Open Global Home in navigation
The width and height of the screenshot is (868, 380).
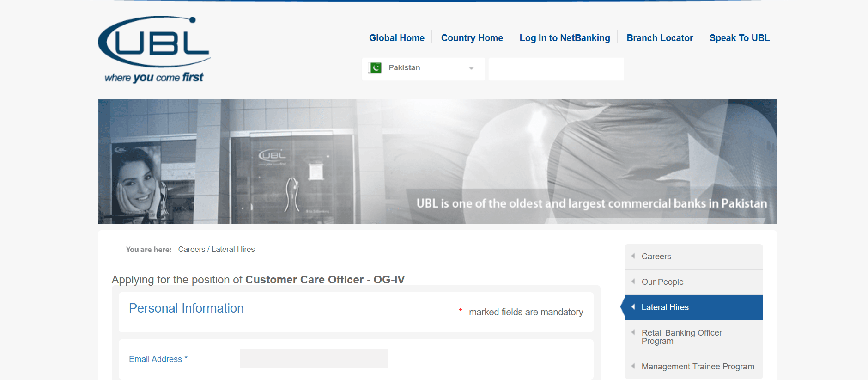[x=396, y=38]
